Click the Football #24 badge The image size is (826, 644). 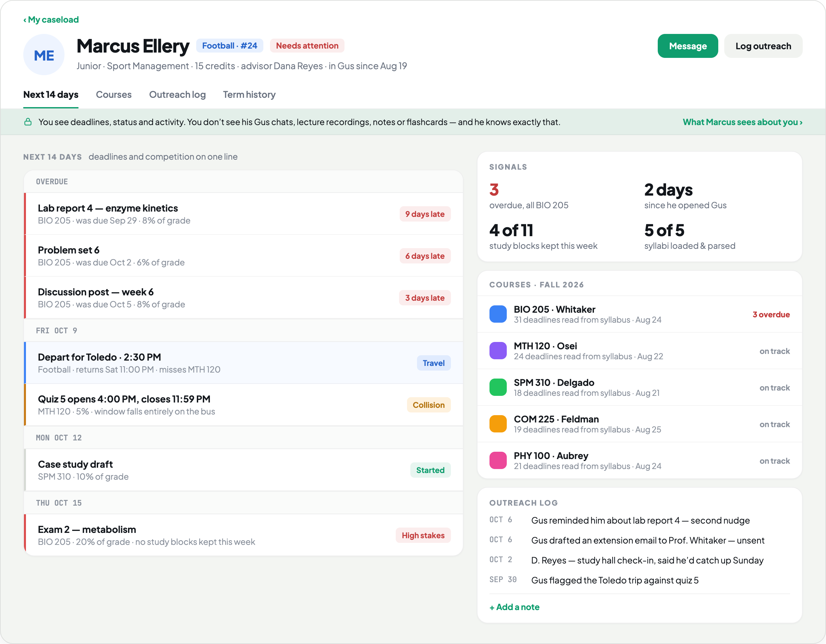coord(229,46)
